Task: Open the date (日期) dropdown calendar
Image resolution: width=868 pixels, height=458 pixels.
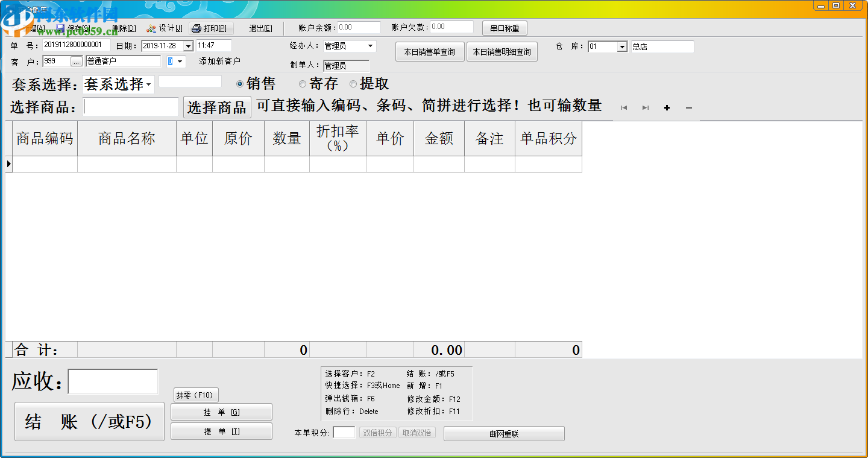Action: coord(188,46)
